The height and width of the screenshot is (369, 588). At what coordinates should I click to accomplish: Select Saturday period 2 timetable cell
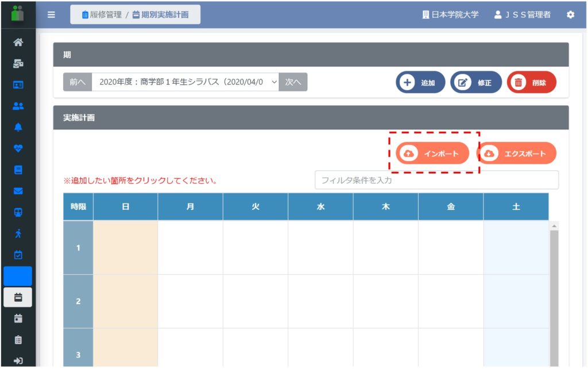(516, 301)
